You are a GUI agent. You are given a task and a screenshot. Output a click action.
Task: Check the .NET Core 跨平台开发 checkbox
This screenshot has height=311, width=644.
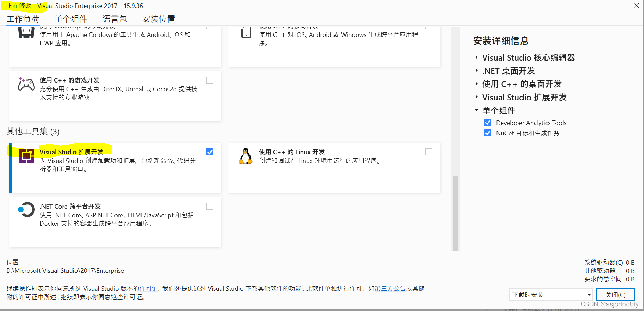coord(209,206)
